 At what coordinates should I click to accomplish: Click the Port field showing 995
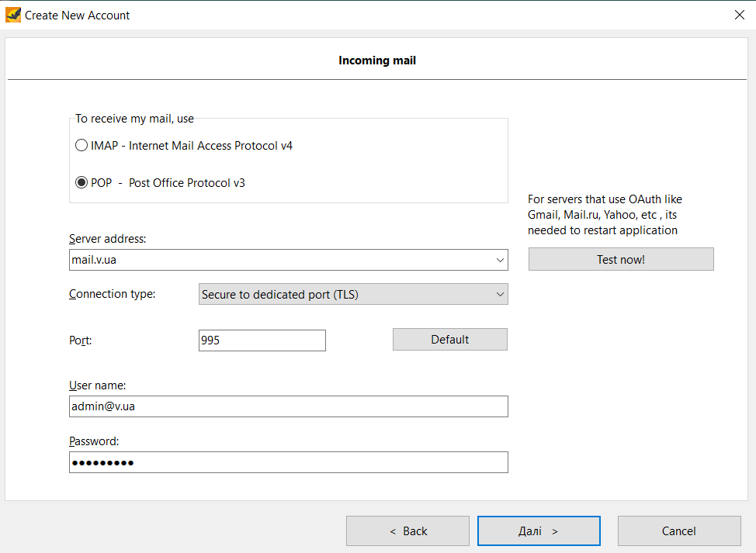point(262,340)
